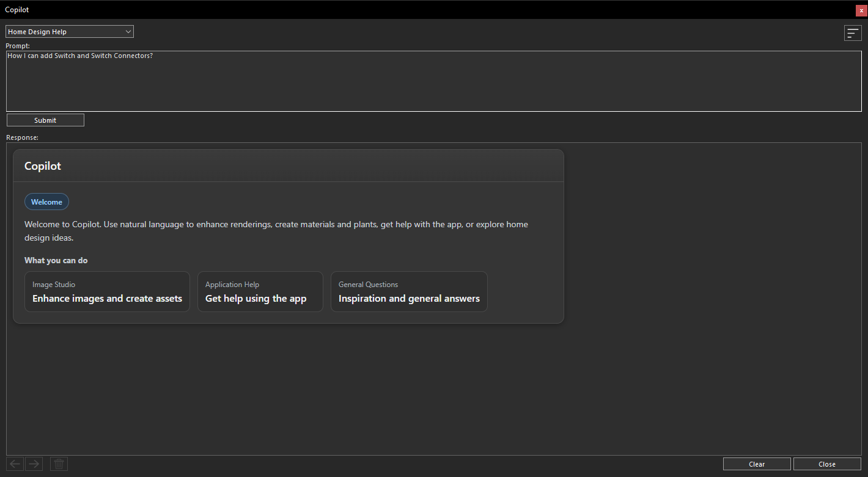Open the General Questions card
Screen dimensions: 868x477
[x=409, y=292]
